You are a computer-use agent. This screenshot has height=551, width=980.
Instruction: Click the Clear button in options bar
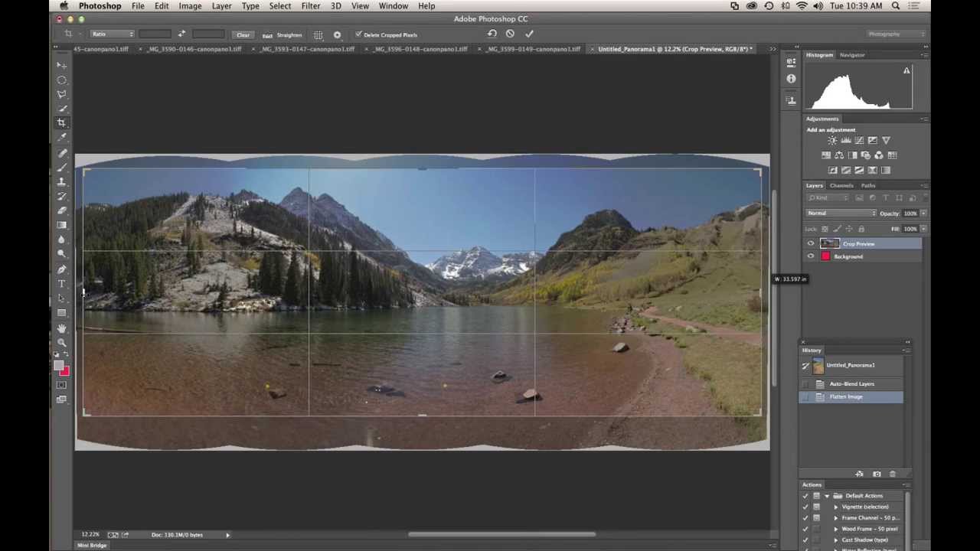point(243,34)
